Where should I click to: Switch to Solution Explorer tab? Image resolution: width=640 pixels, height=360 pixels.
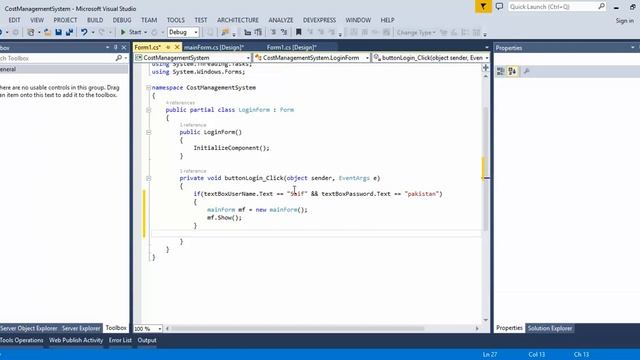pyautogui.click(x=550, y=328)
